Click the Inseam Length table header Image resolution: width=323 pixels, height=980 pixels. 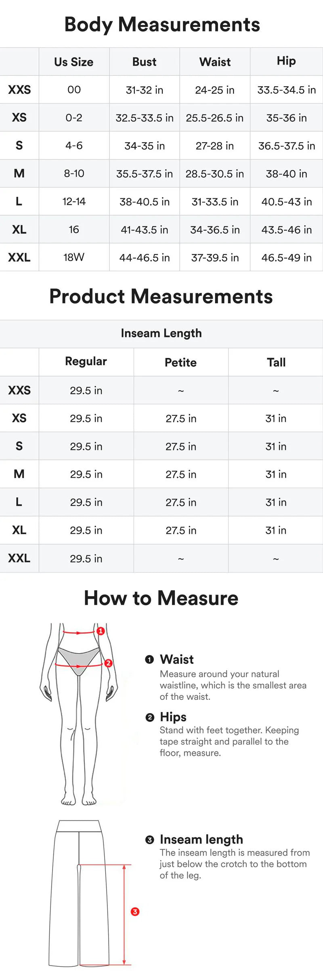pos(161,333)
